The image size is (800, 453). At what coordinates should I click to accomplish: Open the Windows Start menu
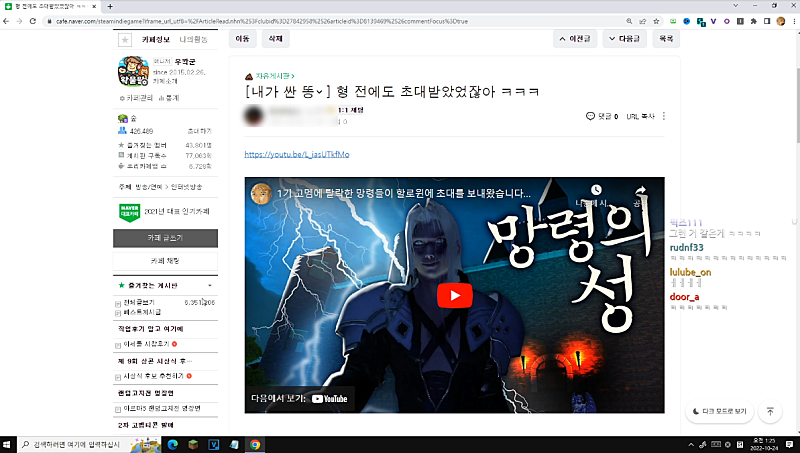pos(7,445)
